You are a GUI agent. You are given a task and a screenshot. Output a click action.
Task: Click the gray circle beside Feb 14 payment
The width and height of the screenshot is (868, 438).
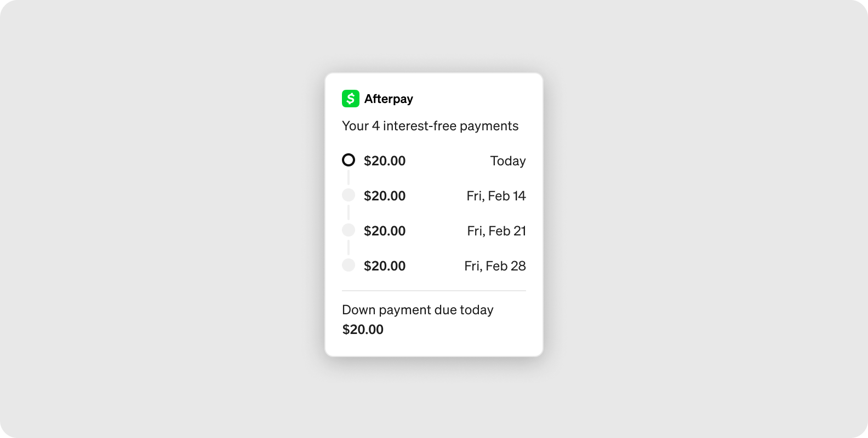pyautogui.click(x=349, y=195)
